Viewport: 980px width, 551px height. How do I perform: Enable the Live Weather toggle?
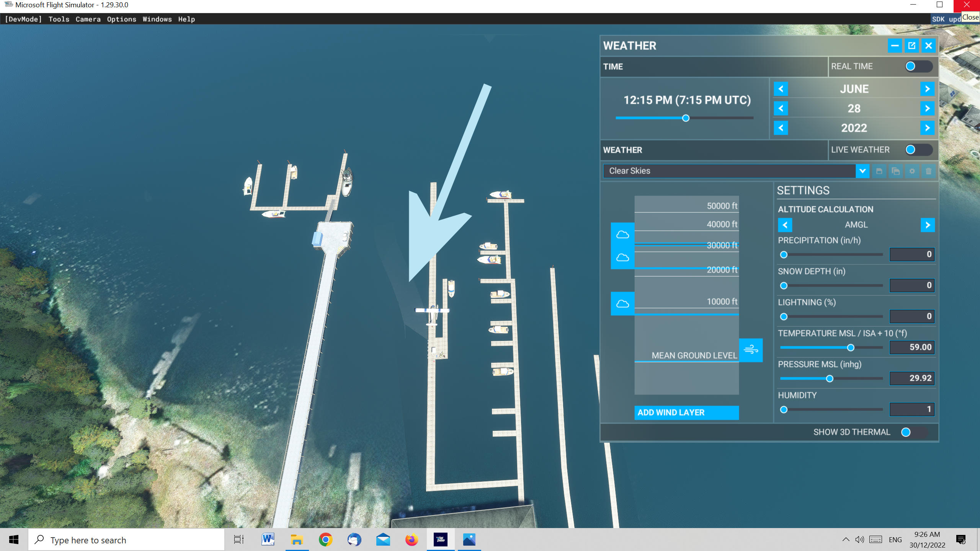coord(918,150)
